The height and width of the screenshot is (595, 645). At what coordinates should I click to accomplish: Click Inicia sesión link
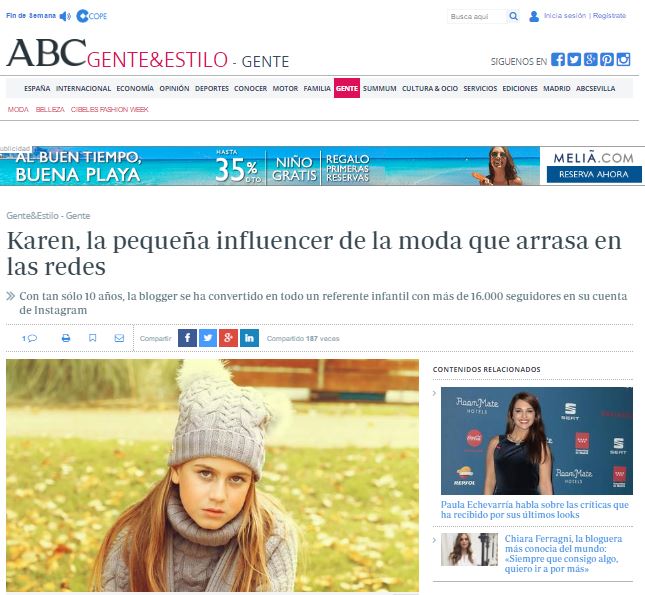pyautogui.click(x=564, y=16)
